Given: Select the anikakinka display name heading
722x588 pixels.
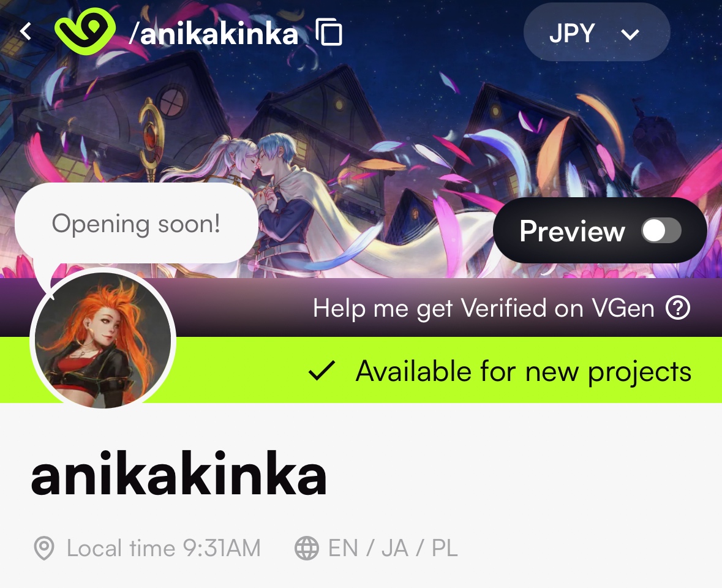Looking at the screenshot, I should click(179, 473).
